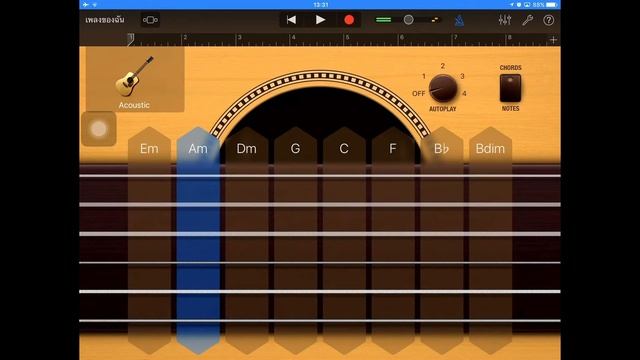The image size is (640, 360).
Task: Adjust the master volume slider knob
Action: (408, 20)
